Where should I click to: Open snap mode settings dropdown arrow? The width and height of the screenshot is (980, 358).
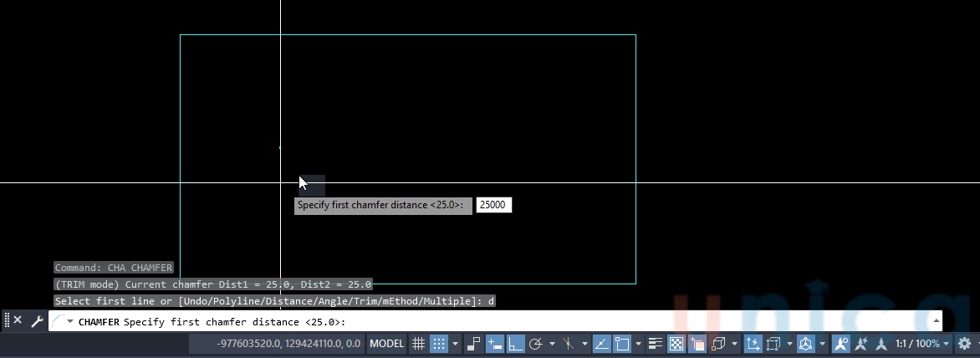pyautogui.click(x=455, y=344)
